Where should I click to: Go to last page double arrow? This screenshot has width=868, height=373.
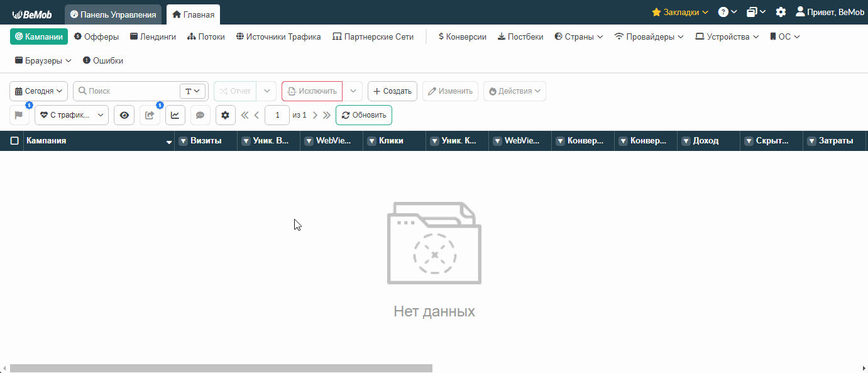326,115
